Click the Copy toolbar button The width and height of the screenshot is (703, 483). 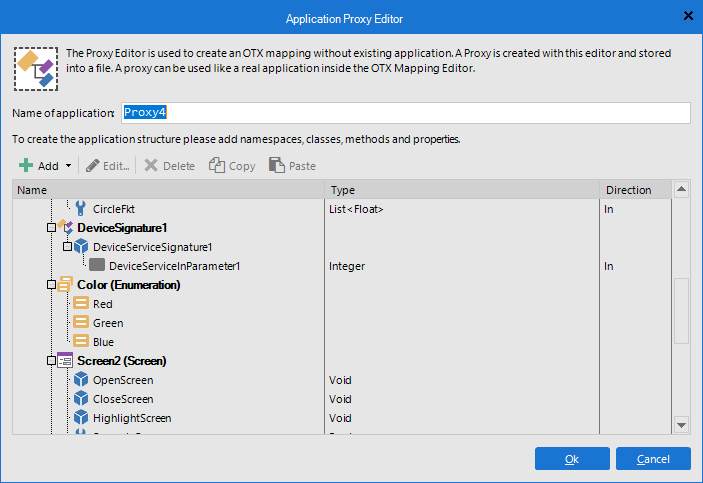(x=232, y=165)
